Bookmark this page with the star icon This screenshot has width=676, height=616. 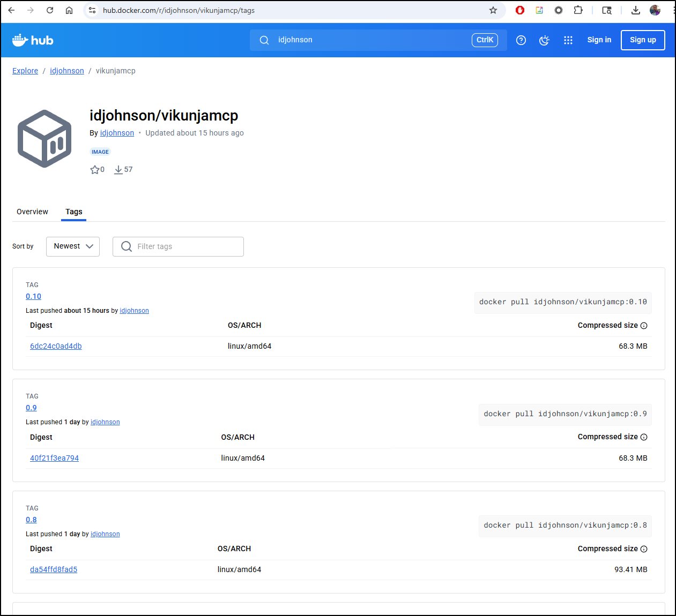click(493, 10)
